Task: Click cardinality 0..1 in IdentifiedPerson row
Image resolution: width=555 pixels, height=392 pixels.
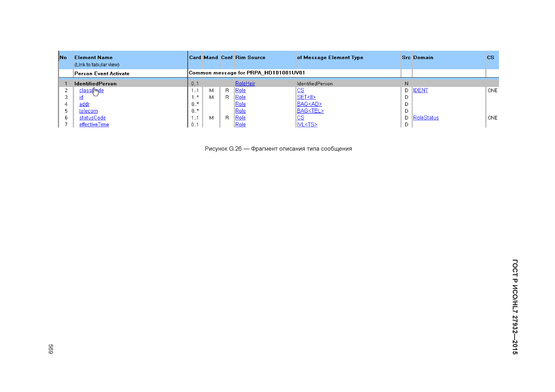Action: [195, 84]
